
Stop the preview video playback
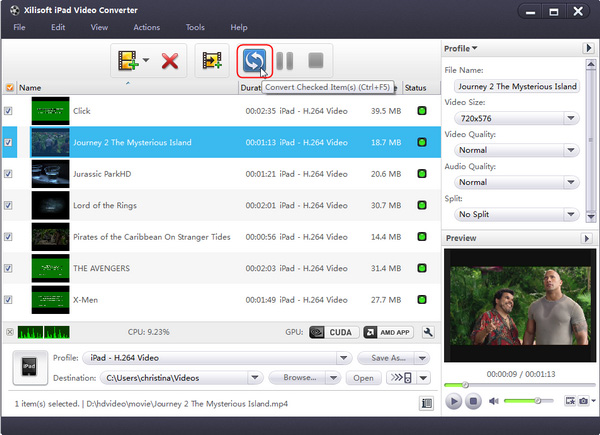coord(473,401)
